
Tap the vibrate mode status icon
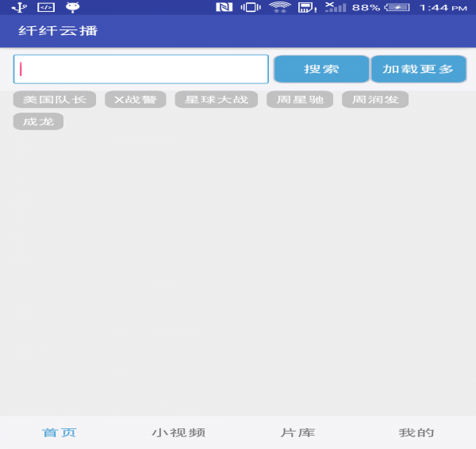251,7
